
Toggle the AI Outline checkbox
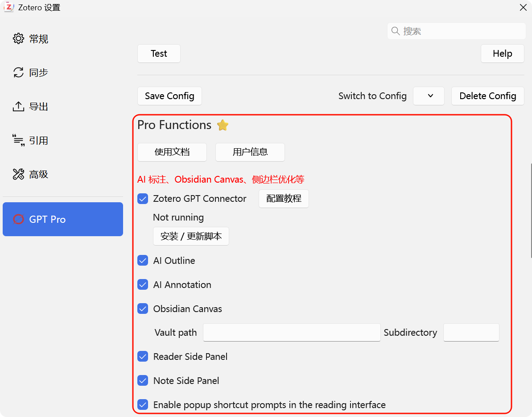coord(143,260)
